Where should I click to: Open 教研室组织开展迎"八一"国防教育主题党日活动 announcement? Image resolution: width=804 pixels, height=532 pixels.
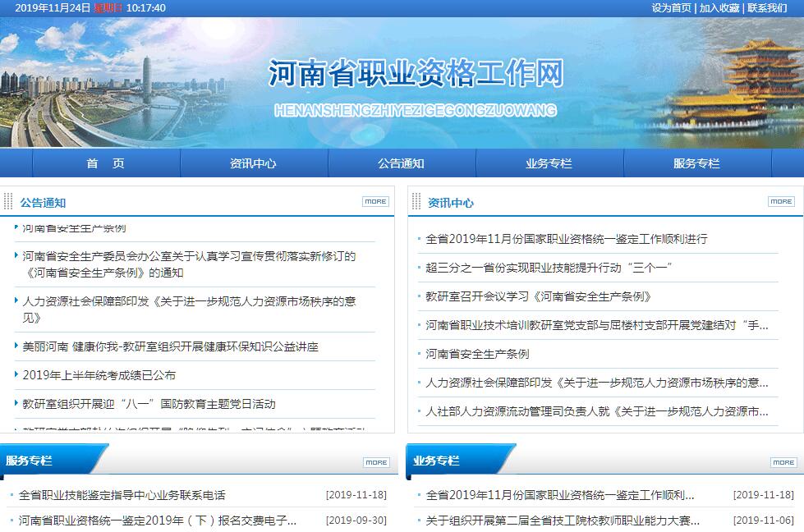click(149, 404)
